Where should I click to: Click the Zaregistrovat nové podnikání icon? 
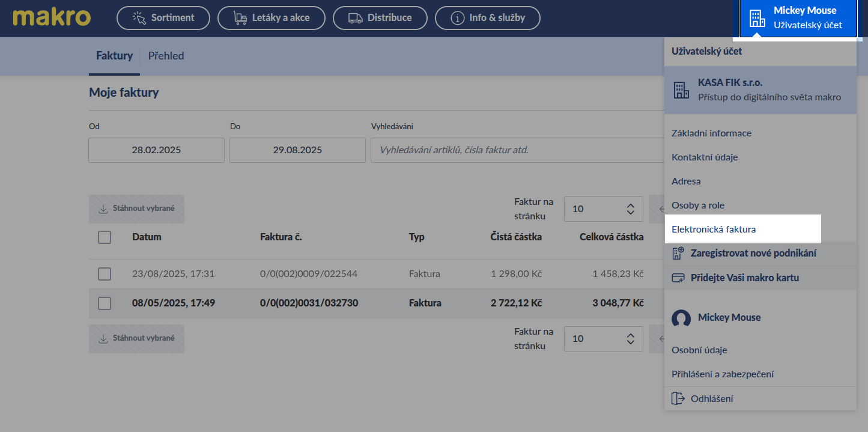pyautogui.click(x=678, y=254)
